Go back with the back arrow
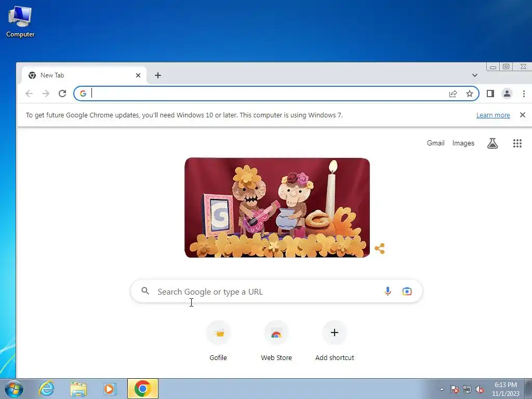532x399 pixels. [x=29, y=94]
